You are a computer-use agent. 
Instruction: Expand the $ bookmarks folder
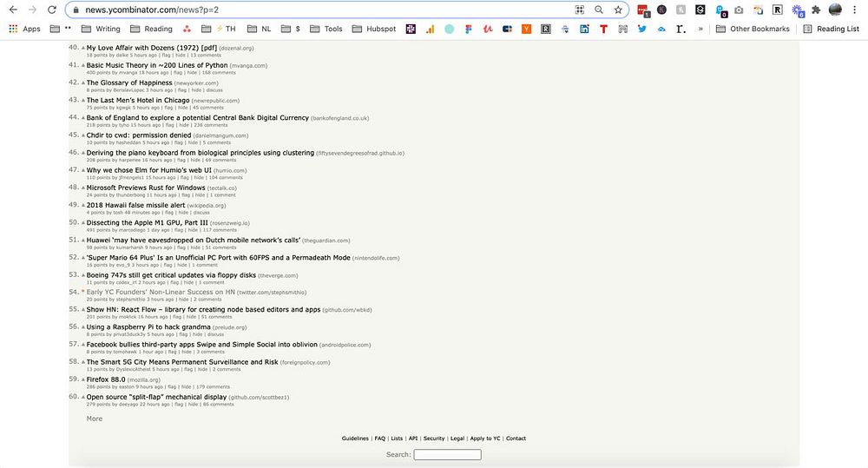coord(291,29)
